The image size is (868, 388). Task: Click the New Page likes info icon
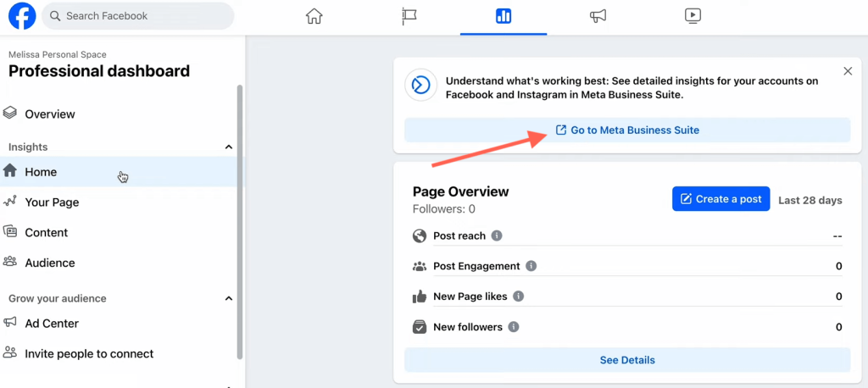tap(518, 297)
